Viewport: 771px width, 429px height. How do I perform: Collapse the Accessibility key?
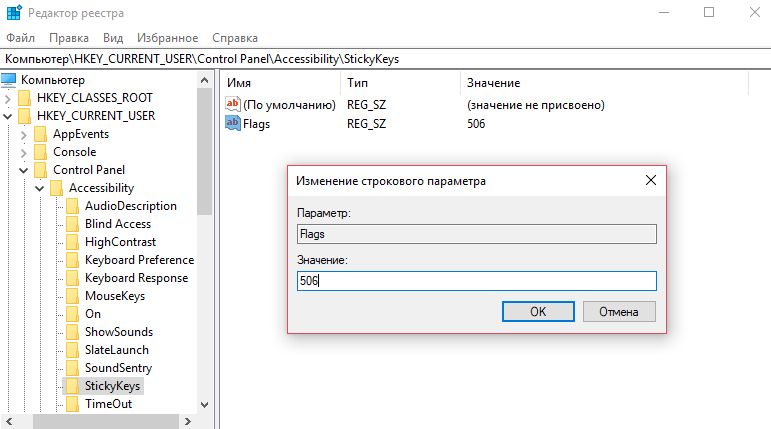pyautogui.click(x=39, y=188)
